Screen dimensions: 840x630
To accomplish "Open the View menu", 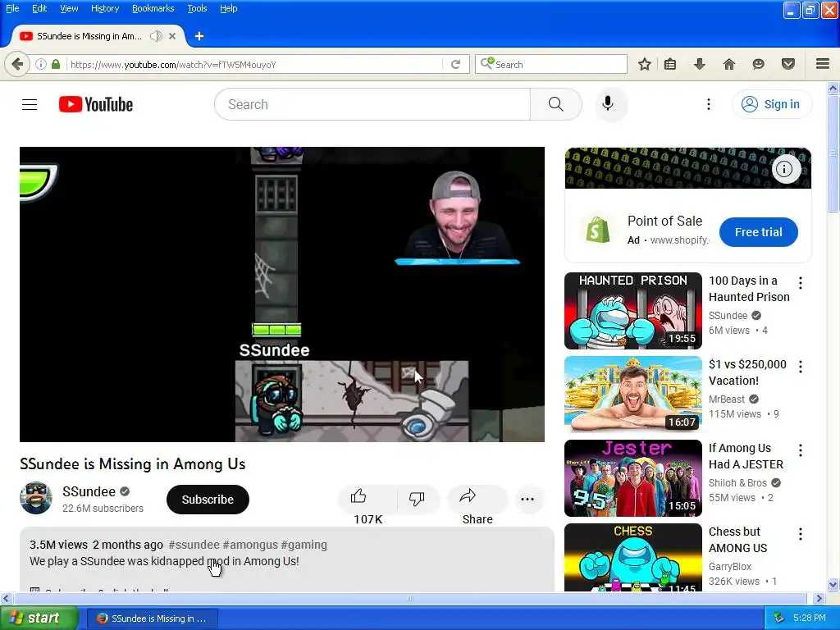I will [69, 8].
